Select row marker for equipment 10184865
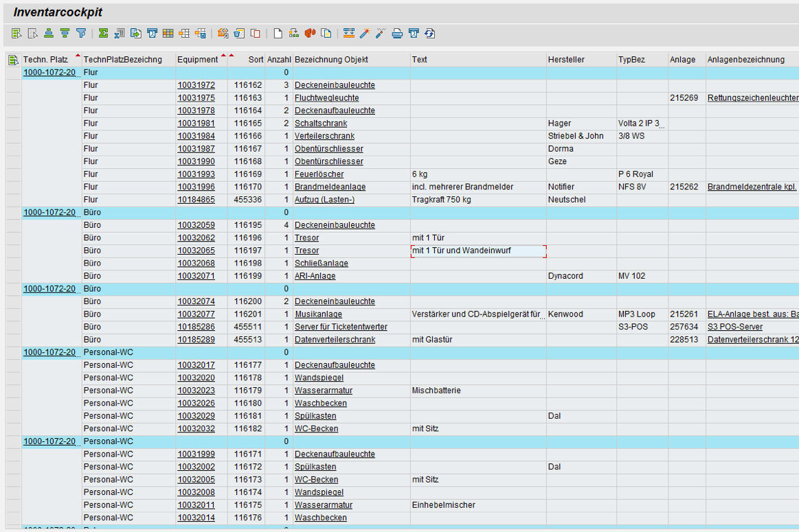The height and width of the screenshot is (532, 799). (13, 200)
